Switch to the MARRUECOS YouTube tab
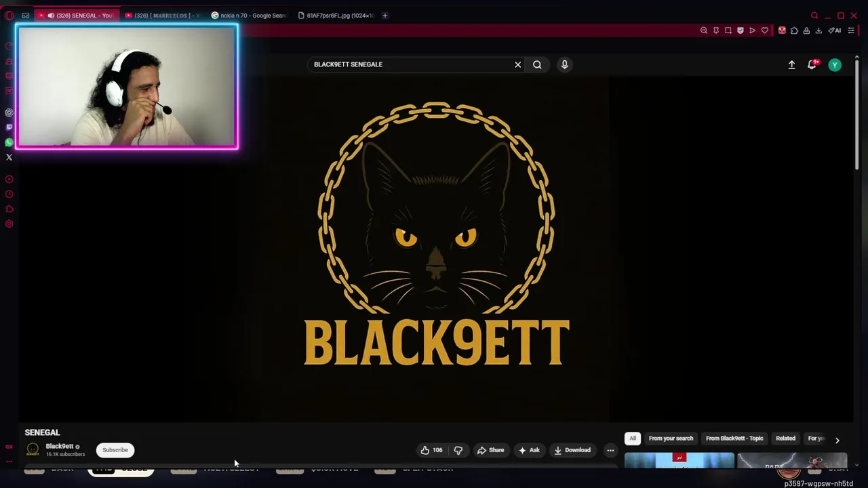 (161, 16)
